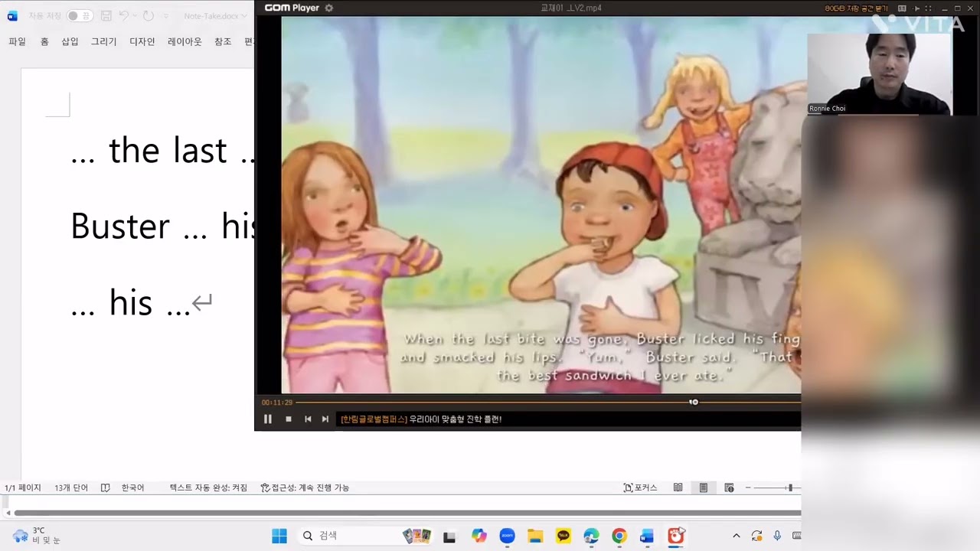Switch to the 그리기 ribbon tab
Image resolution: width=980 pixels, height=551 pixels.
[x=104, y=41]
